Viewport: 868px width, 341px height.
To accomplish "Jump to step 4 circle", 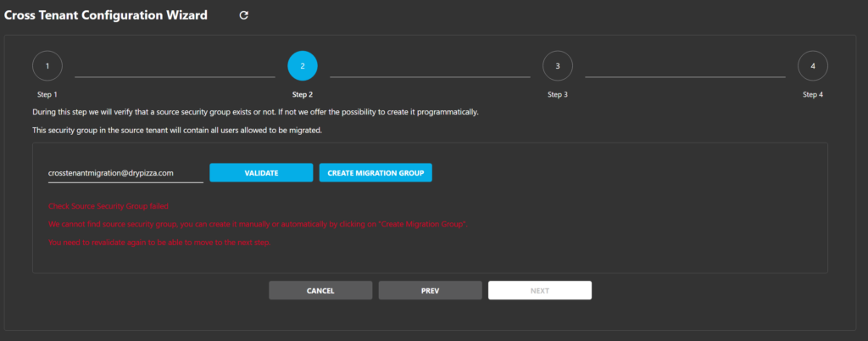I will (x=813, y=66).
